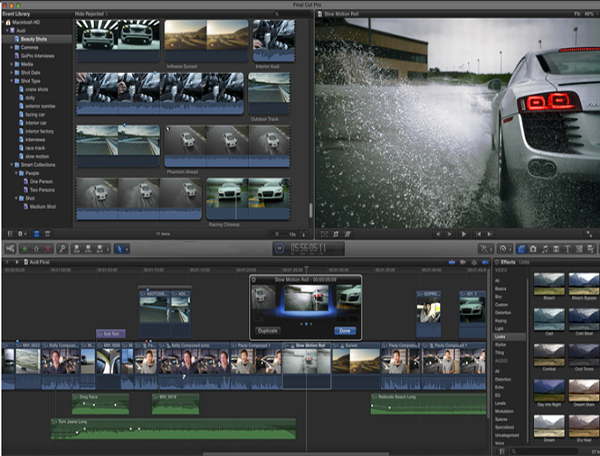This screenshot has width=600, height=456.
Task: Collapse the Shot Type folder
Action: 11,81
